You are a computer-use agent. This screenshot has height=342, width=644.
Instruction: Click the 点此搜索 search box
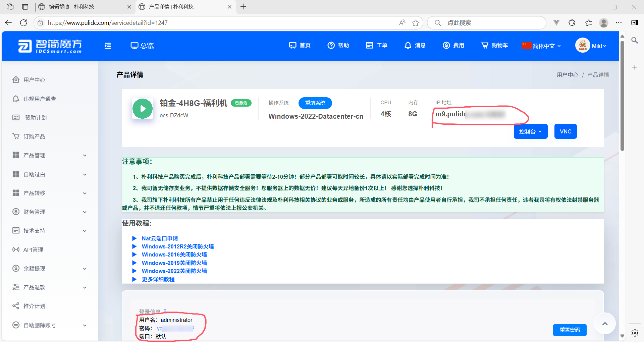(x=486, y=23)
